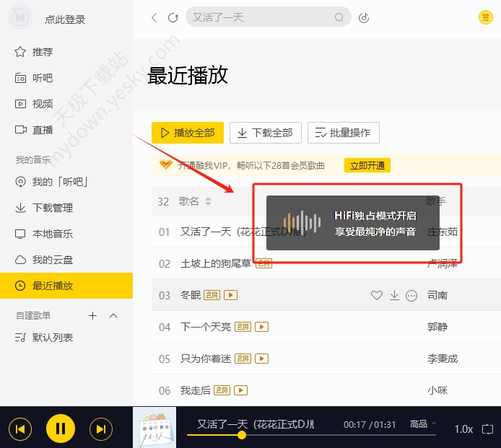Click the HiFi独占模式开启 notification popup
The image size is (501, 448).
[x=353, y=223]
